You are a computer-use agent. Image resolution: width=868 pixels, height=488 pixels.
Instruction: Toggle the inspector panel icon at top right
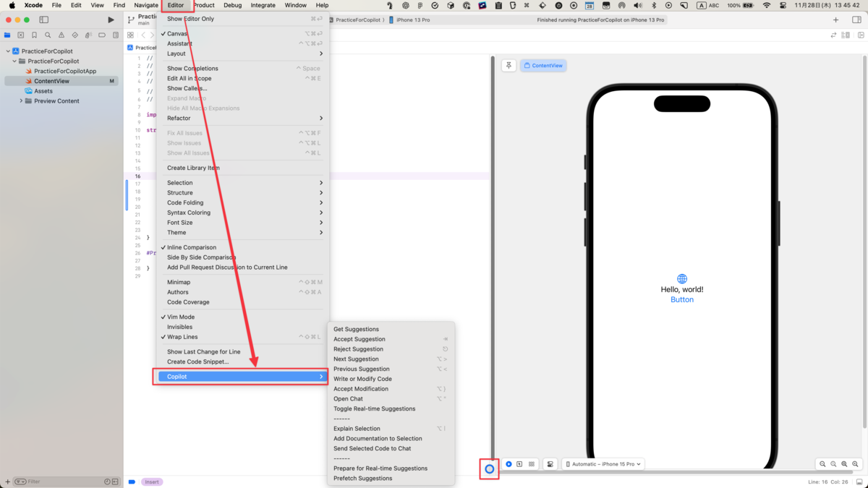(856, 20)
